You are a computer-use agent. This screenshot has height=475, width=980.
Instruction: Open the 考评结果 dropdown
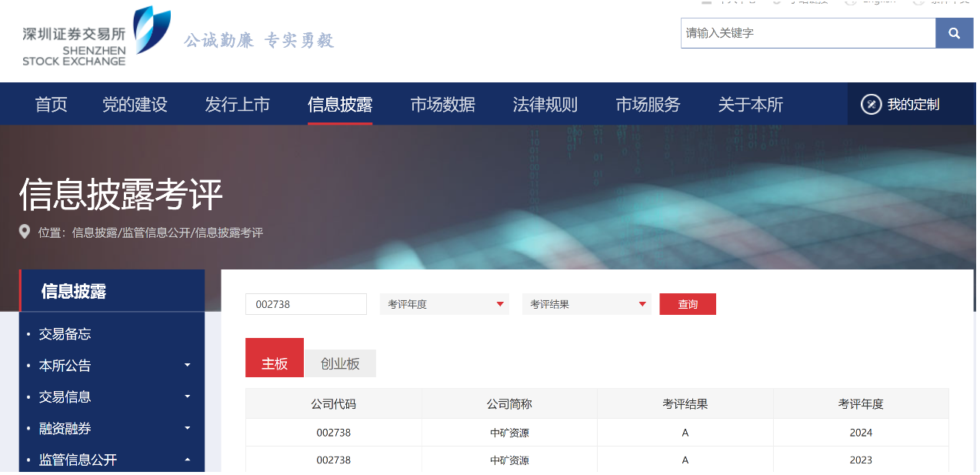[x=586, y=303]
